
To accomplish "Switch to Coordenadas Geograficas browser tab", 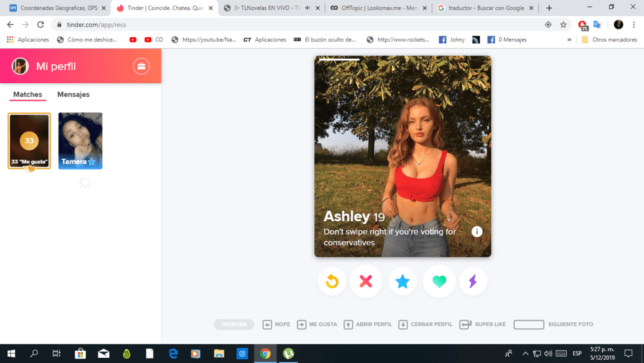I will tap(57, 8).
